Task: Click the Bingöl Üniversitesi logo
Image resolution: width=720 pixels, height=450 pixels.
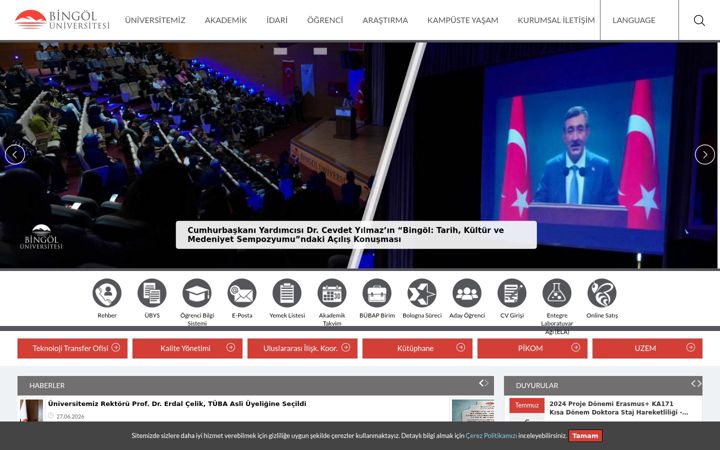Action: (x=62, y=20)
